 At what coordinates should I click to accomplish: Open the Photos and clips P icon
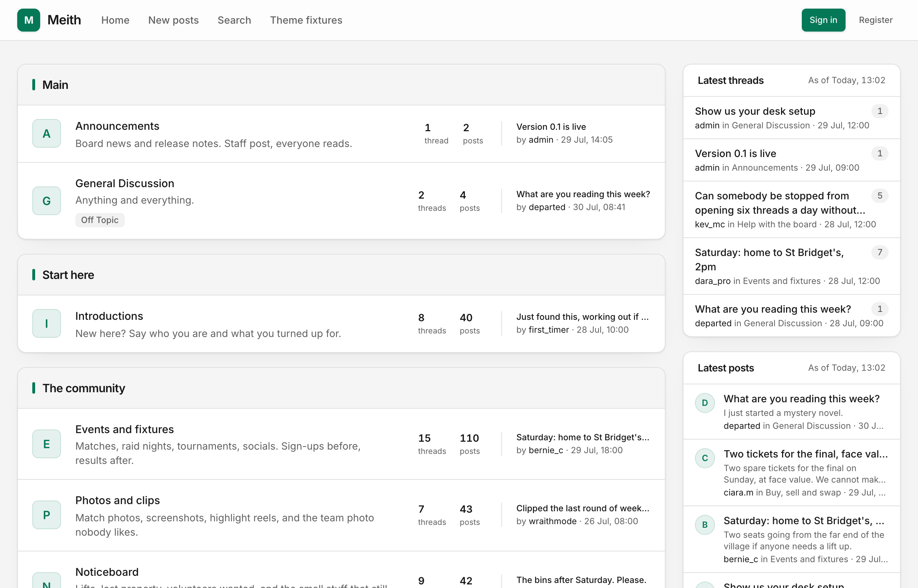pyautogui.click(x=47, y=515)
